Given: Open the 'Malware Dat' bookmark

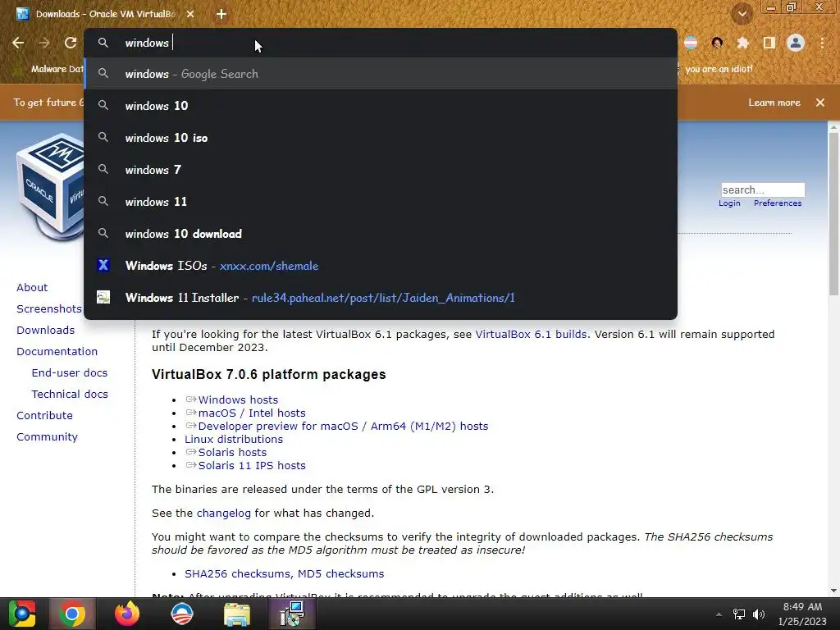Looking at the screenshot, I should [x=49, y=69].
